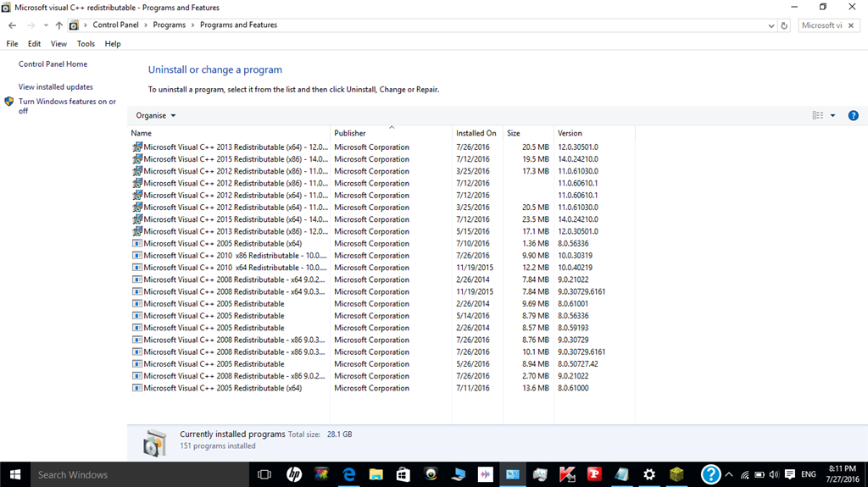This screenshot has width=868, height=487.
Task: Click icon of Visual C++ 2012 (x86) 17.3 MB row
Action: (136, 171)
